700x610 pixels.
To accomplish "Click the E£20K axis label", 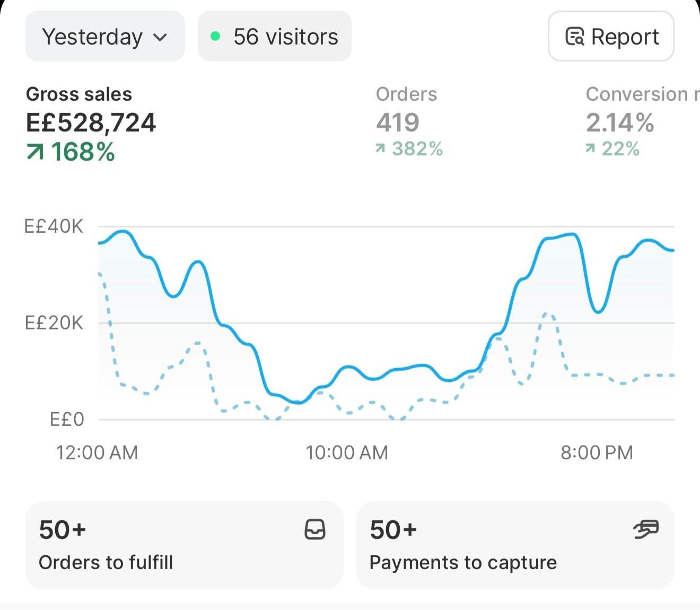I will point(54,323).
